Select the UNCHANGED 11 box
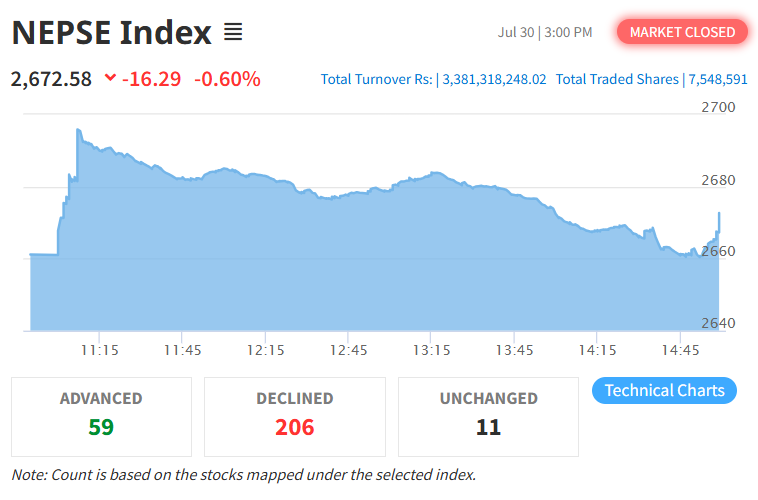Screen dimensions: 758x500 tap(488, 417)
